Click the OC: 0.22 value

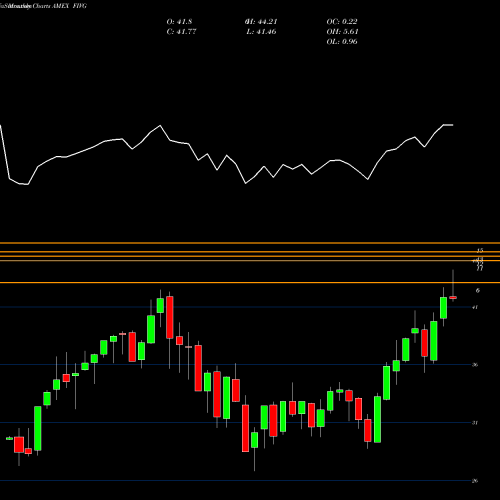[x=342, y=22]
